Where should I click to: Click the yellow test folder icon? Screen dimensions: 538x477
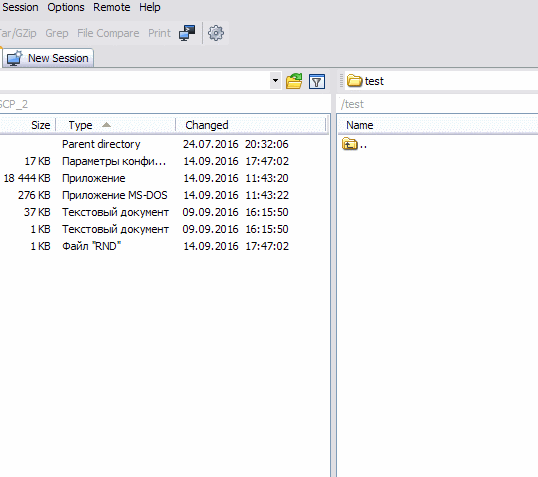click(354, 81)
